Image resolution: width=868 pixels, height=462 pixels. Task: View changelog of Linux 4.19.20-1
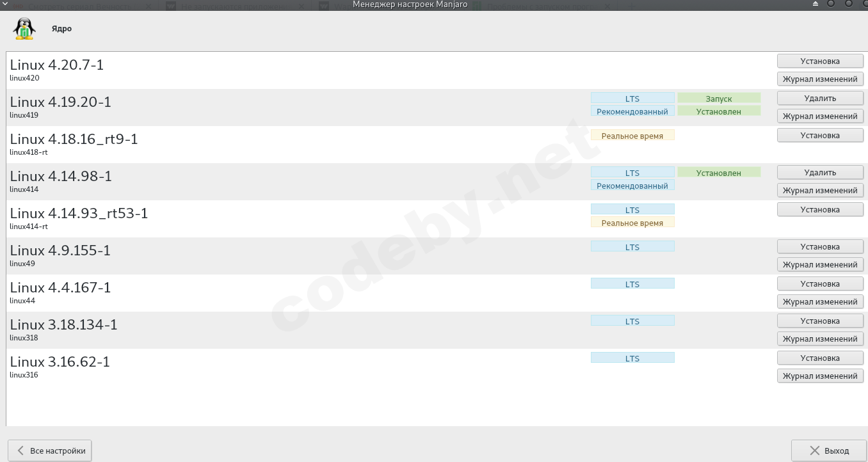(x=820, y=116)
